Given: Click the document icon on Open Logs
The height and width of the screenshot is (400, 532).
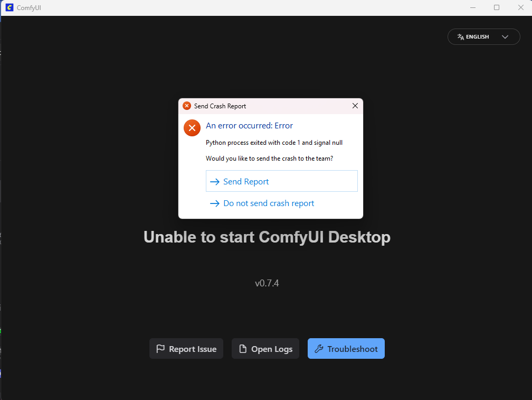Looking at the screenshot, I should tap(243, 348).
